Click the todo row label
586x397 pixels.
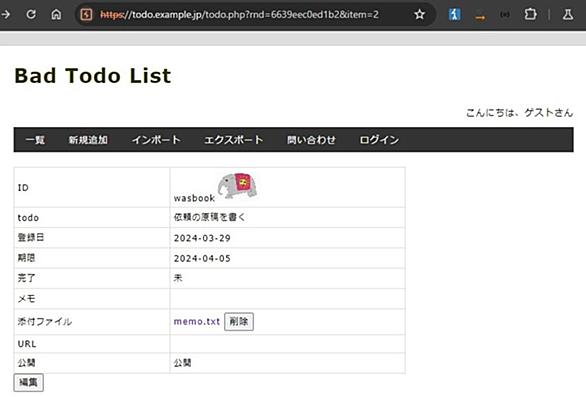coord(28,218)
